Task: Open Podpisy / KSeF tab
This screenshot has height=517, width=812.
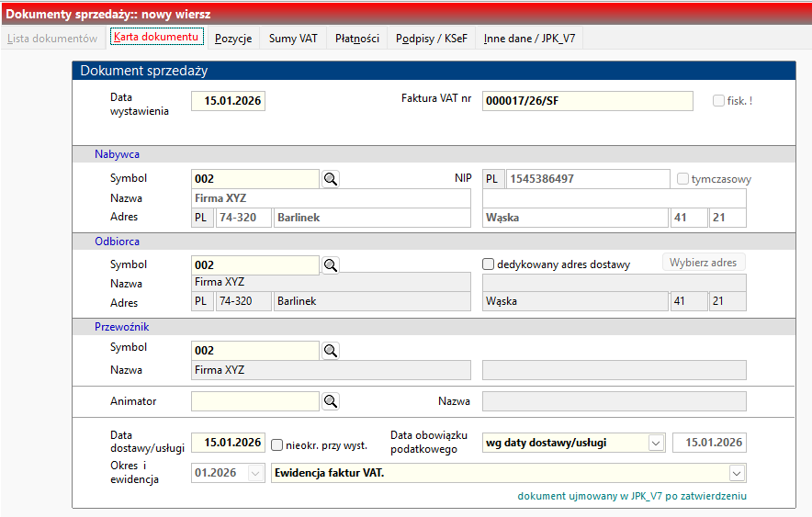Action: point(431,39)
